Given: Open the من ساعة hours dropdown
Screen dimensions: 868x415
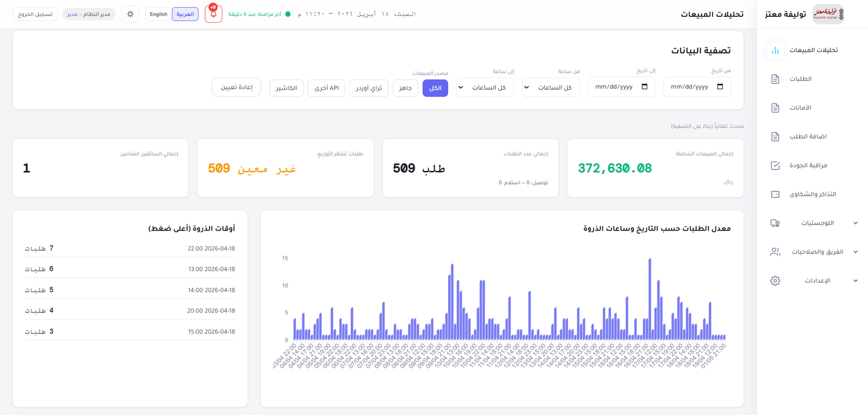Looking at the screenshot, I should click(x=551, y=87).
